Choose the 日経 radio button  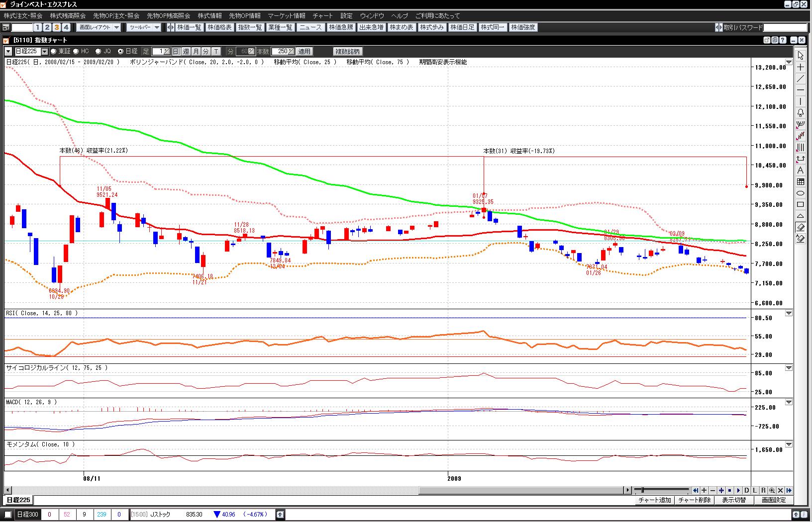click(x=120, y=51)
